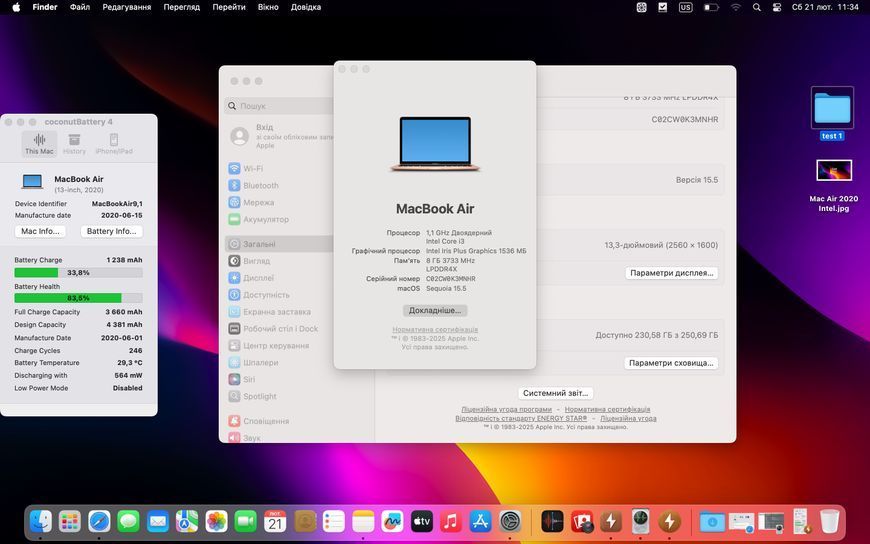Open Відповідність стандарту ENERGY STAR link
The width and height of the screenshot is (870, 544).
[521, 418]
